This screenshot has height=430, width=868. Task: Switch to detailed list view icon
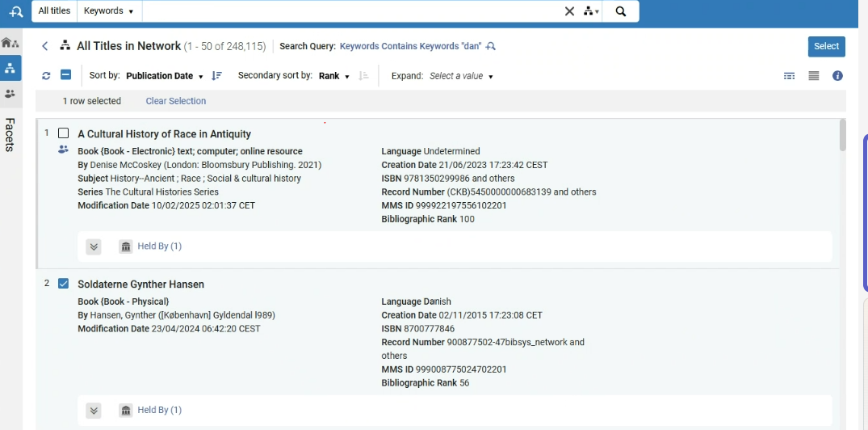pos(790,76)
